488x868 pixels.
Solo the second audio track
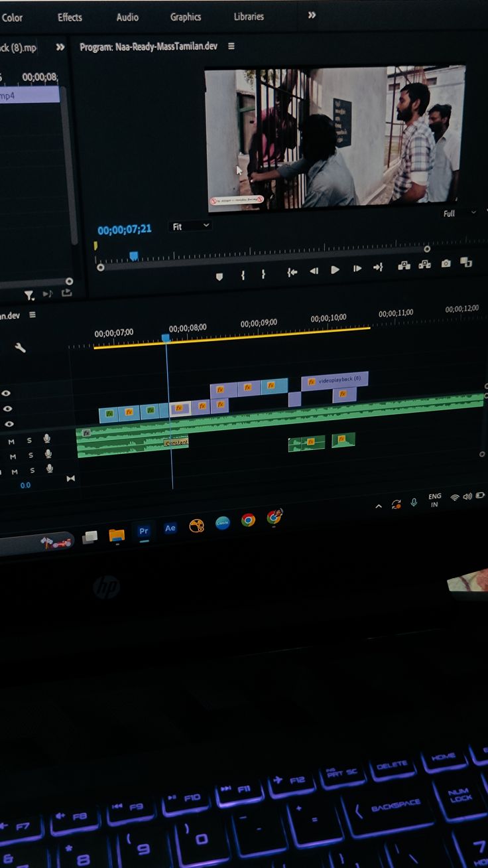click(30, 456)
